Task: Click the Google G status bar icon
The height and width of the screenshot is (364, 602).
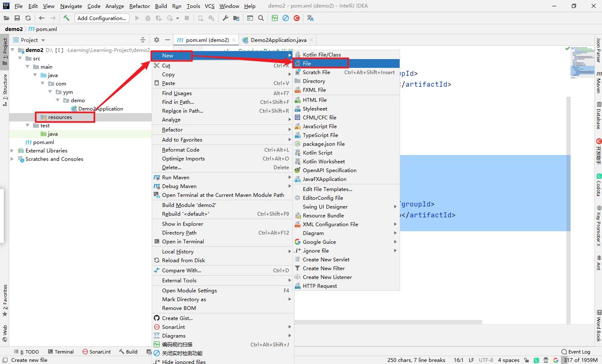Action: [x=556, y=360]
